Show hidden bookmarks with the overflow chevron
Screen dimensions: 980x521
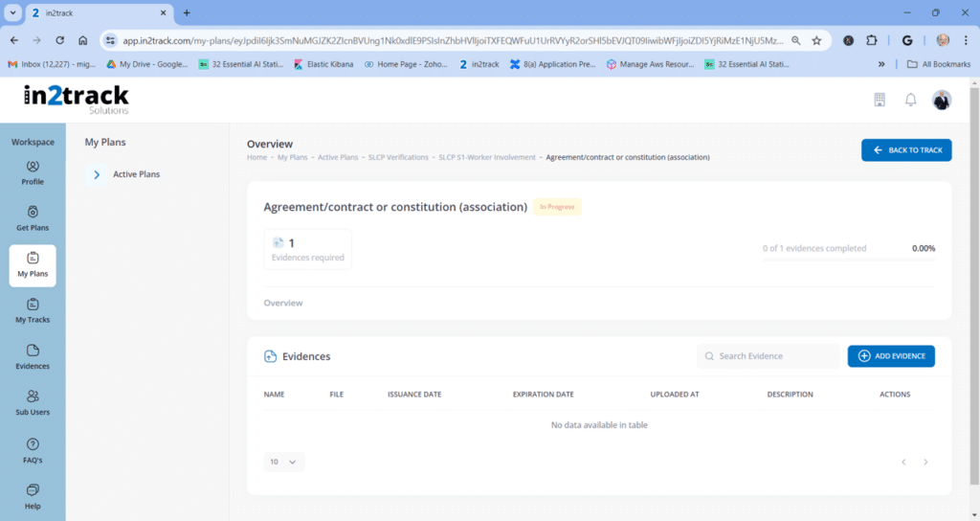tap(881, 64)
